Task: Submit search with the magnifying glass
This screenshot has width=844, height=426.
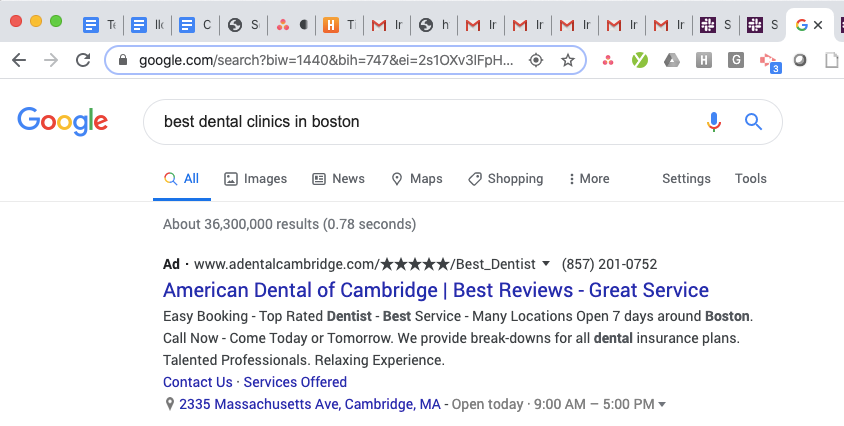Action: pos(753,122)
